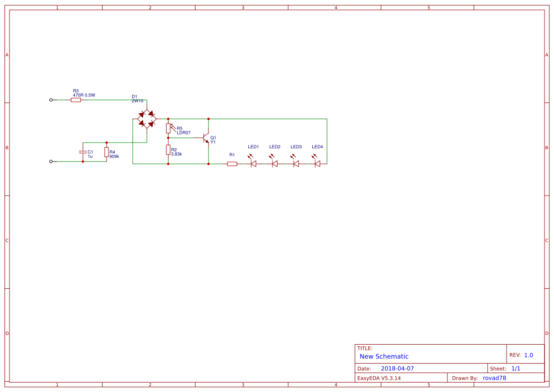The height and width of the screenshot is (392, 554).
Task: Click the 'LED2' label text
Action: coord(274,147)
